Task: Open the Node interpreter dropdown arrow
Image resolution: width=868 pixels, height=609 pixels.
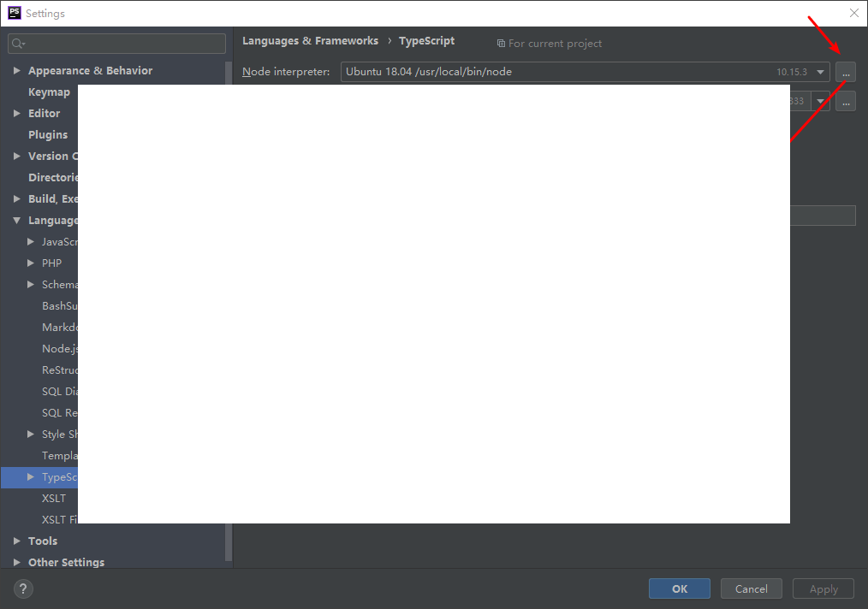Action: (x=820, y=72)
